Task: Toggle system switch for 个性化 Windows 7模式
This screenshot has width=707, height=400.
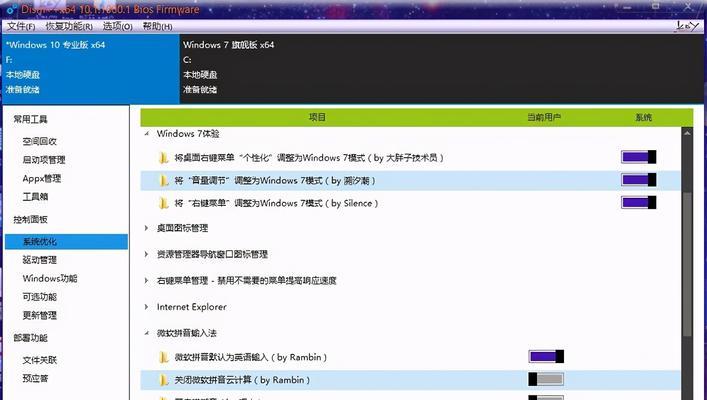Action: [x=638, y=157]
